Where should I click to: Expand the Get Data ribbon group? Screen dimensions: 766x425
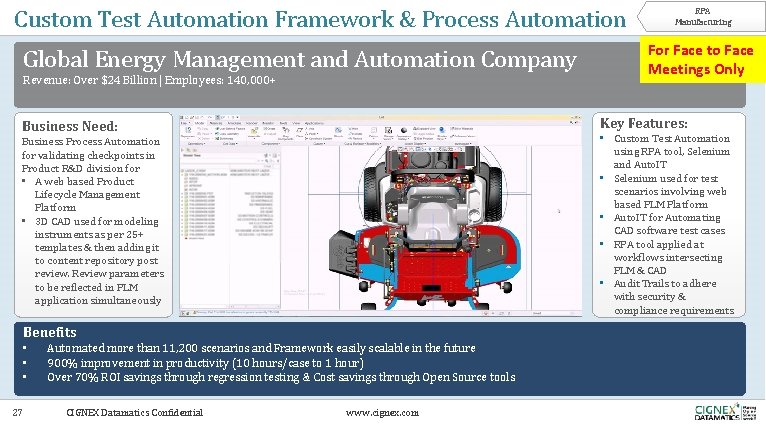(x=230, y=144)
